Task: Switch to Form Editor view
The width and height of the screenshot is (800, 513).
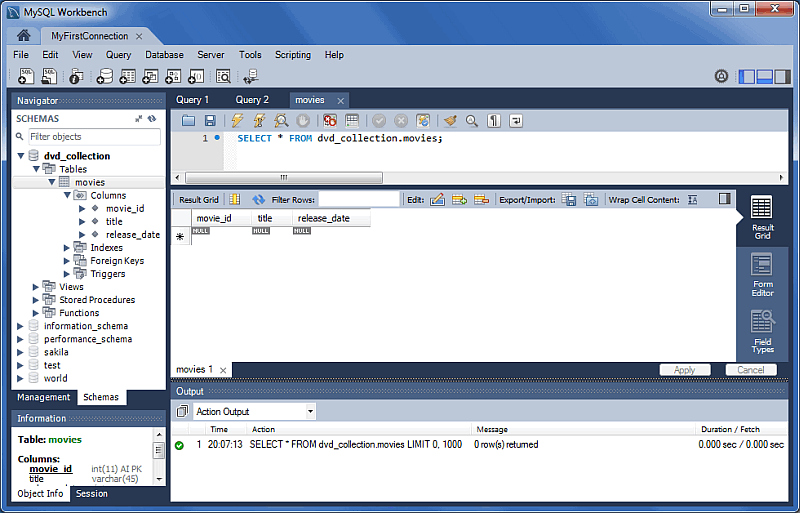Action: [x=762, y=275]
